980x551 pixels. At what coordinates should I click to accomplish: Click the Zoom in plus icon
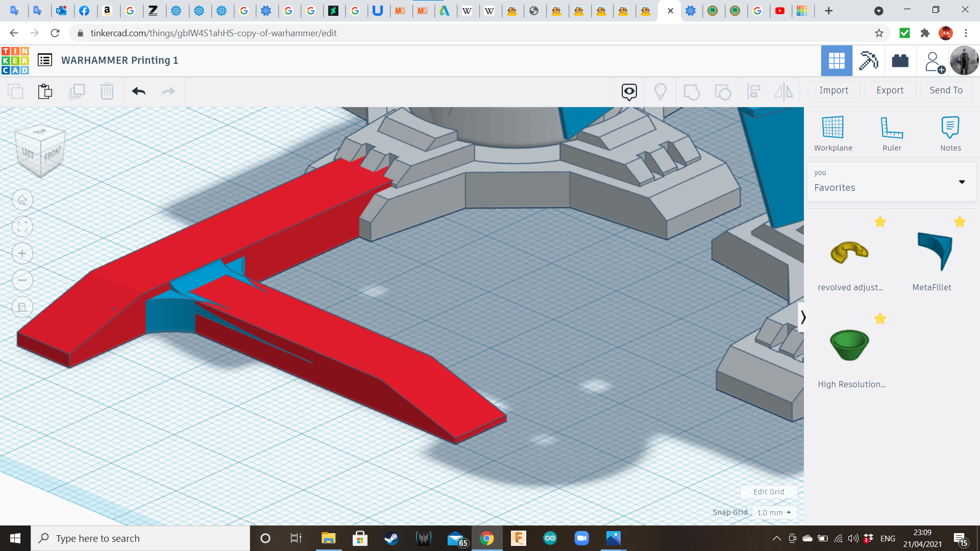(22, 254)
